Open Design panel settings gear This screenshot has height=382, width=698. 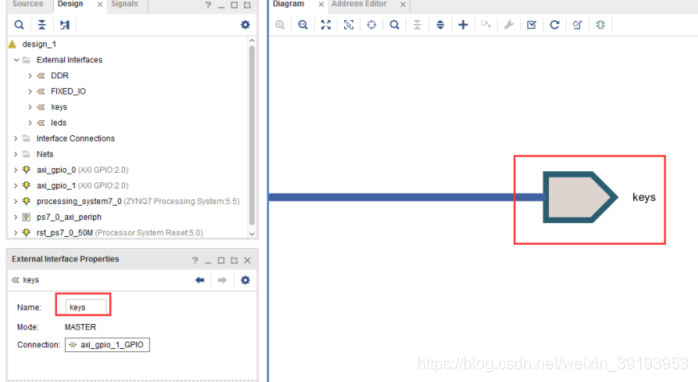coord(245,25)
